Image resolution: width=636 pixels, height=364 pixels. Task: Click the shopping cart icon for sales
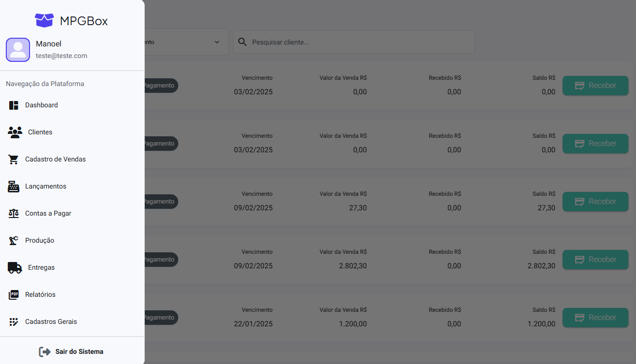[14, 160]
